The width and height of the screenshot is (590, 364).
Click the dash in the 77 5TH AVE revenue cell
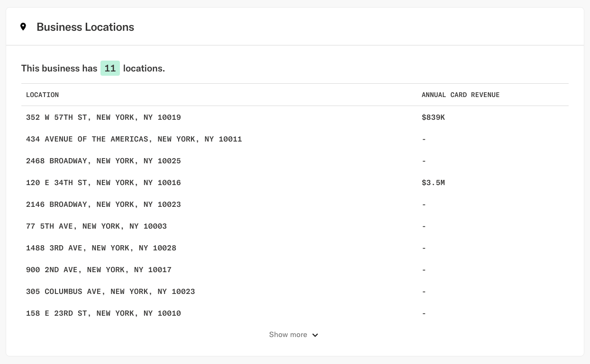(424, 226)
